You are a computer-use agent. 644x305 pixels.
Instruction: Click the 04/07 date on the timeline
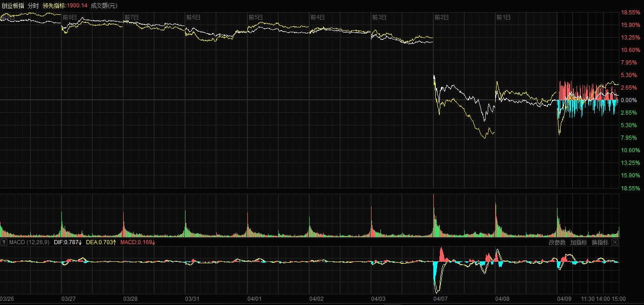pyautogui.click(x=440, y=299)
